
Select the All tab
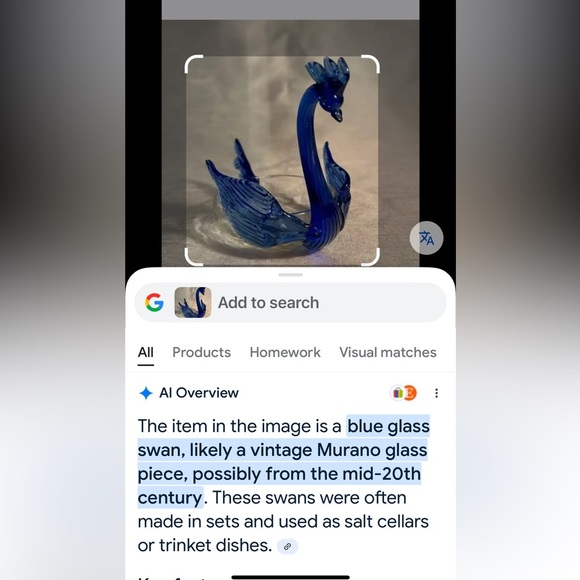[x=146, y=353]
